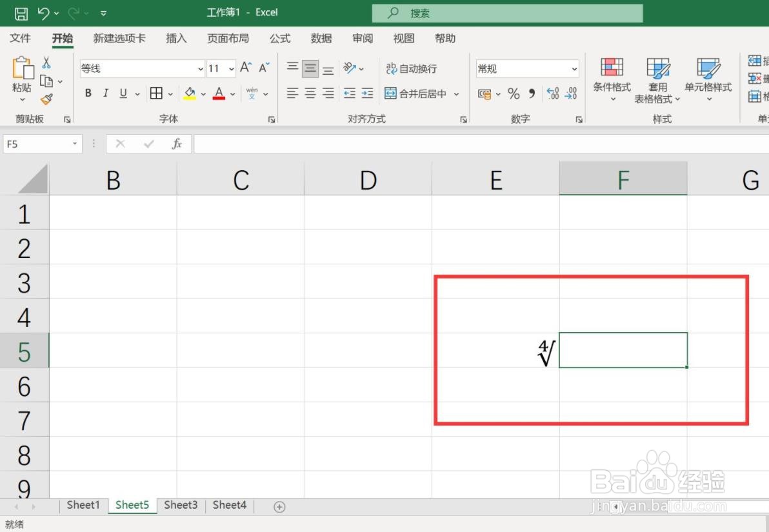Open the 帮助 tab
The width and height of the screenshot is (769, 532).
tap(445, 38)
